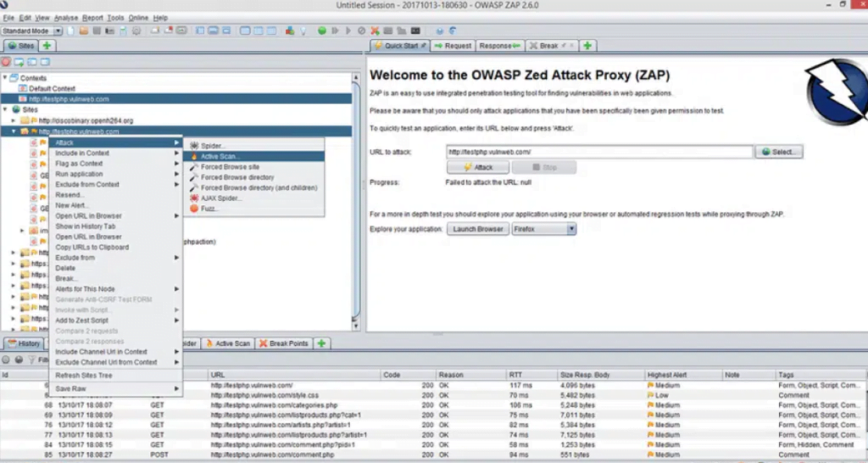
Task: Open the Analyse menu
Action: [66, 18]
